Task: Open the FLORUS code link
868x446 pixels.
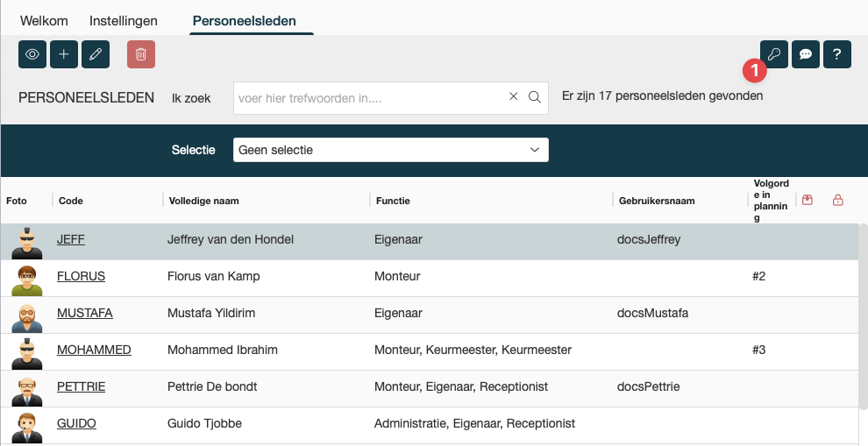Action: coord(81,276)
